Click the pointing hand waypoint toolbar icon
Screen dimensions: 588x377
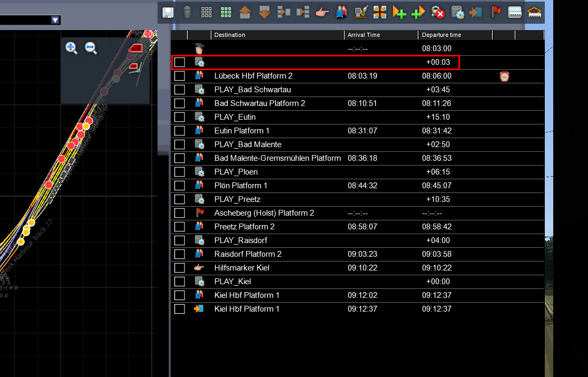(322, 13)
